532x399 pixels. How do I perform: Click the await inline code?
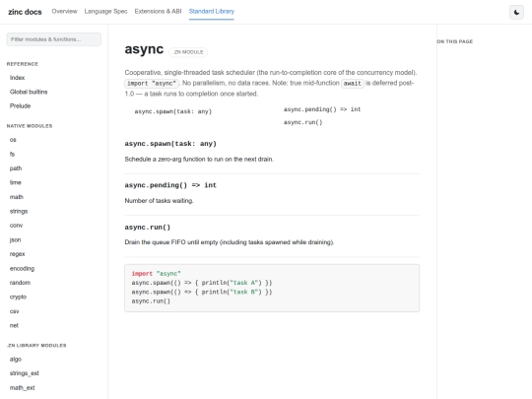(353, 84)
